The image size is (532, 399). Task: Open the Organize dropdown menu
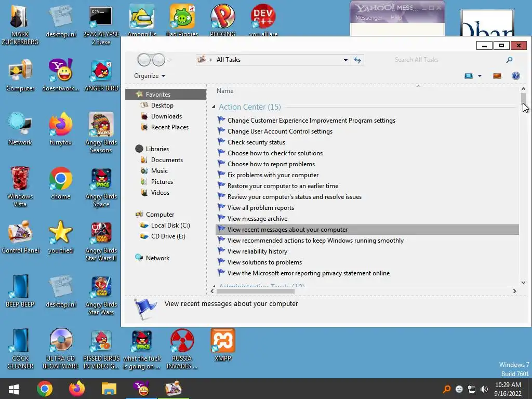[x=150, y=76]
